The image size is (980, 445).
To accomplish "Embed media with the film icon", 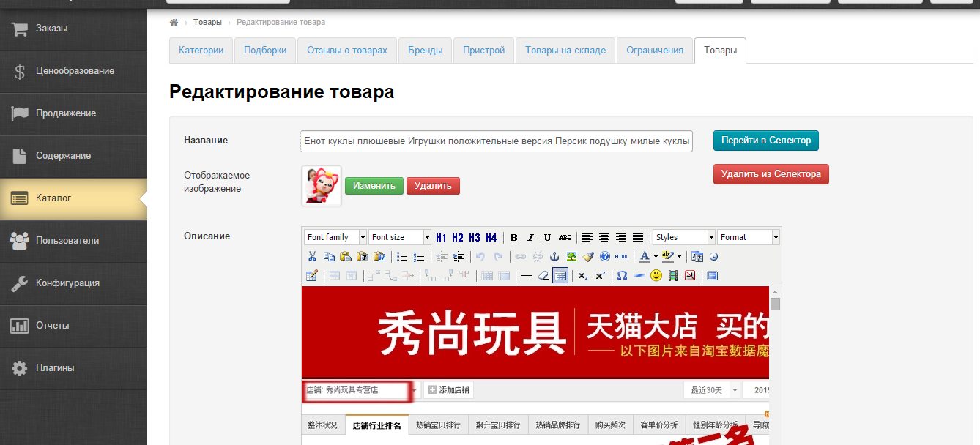I will pos(673,276).
